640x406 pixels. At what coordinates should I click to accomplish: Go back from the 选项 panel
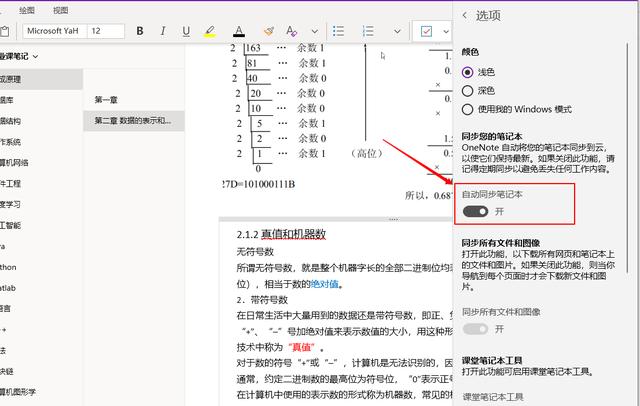point(464,16)
